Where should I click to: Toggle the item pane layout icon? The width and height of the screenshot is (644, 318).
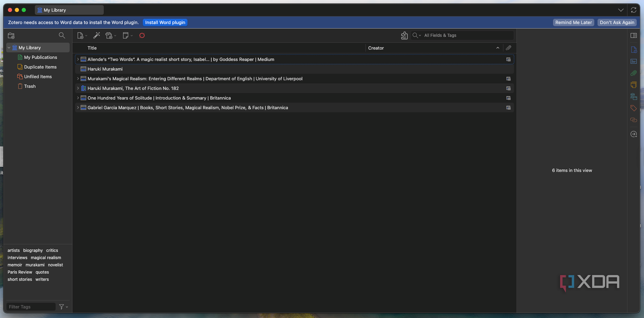tap(633, 36)
